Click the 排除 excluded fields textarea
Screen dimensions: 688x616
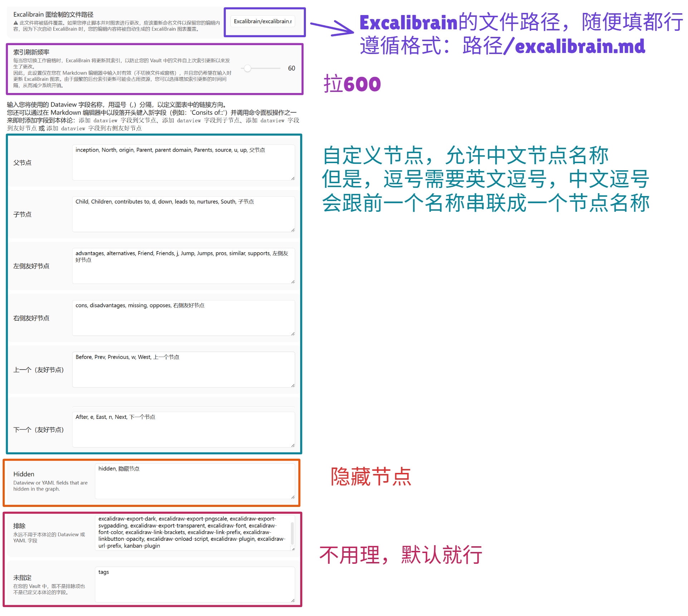(193, 532)
